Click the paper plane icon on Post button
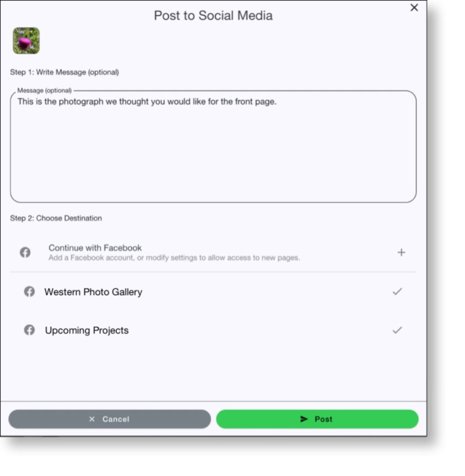Screen dimensions: 465x476 (x=304, y=419)
